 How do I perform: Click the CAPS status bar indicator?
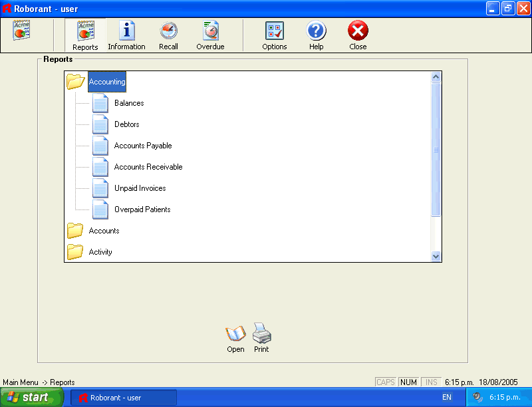tap(386, 382)
